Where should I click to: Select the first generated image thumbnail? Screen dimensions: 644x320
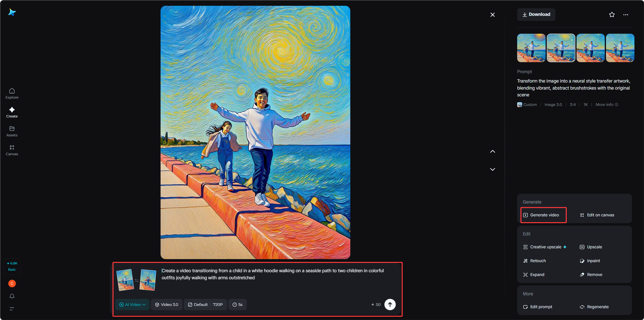pyautogui.click(x=531, y=48)
